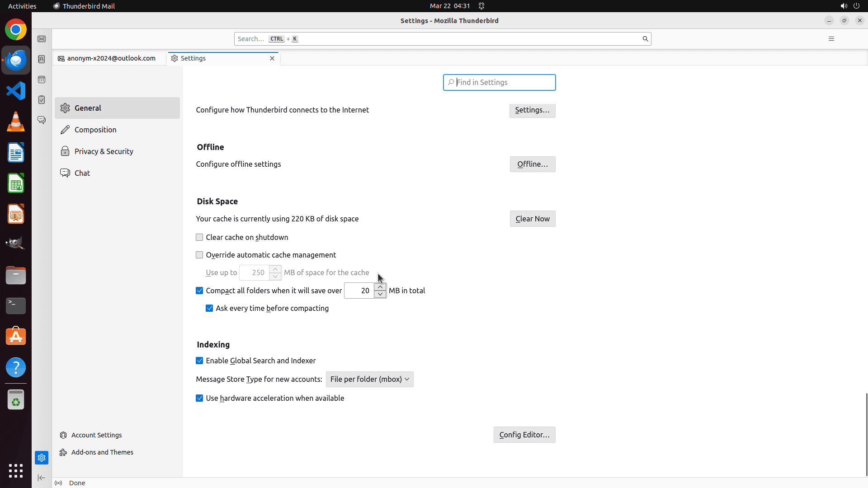
Task: Open the Calendar space icon
Action: (x=42, y=80)
